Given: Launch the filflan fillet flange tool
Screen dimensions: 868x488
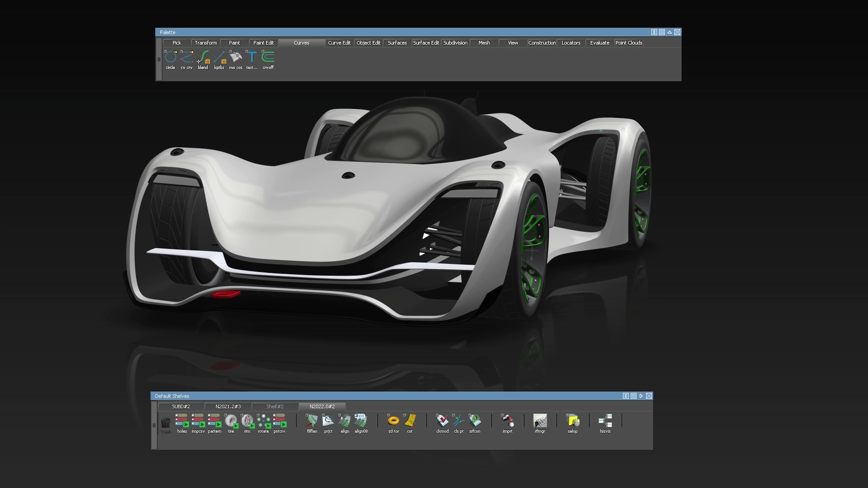Looking at the screenshot, I should tap(312, 421).
